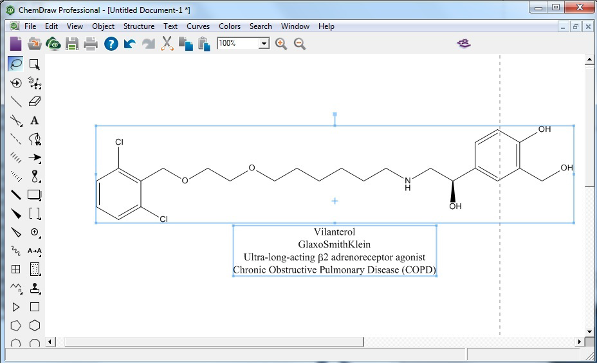Expand the Pen tool options

point(35,139)
